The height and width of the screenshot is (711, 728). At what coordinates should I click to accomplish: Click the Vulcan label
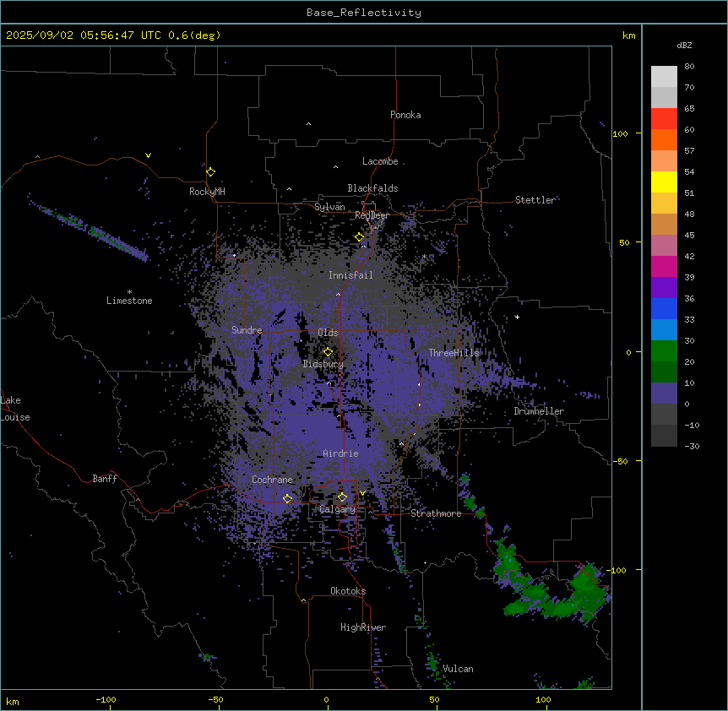(458, 669)
